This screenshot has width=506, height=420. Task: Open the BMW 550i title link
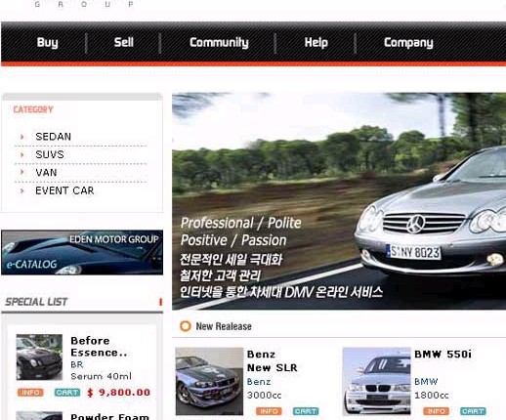pyautogui.click(x=443, y=354)
